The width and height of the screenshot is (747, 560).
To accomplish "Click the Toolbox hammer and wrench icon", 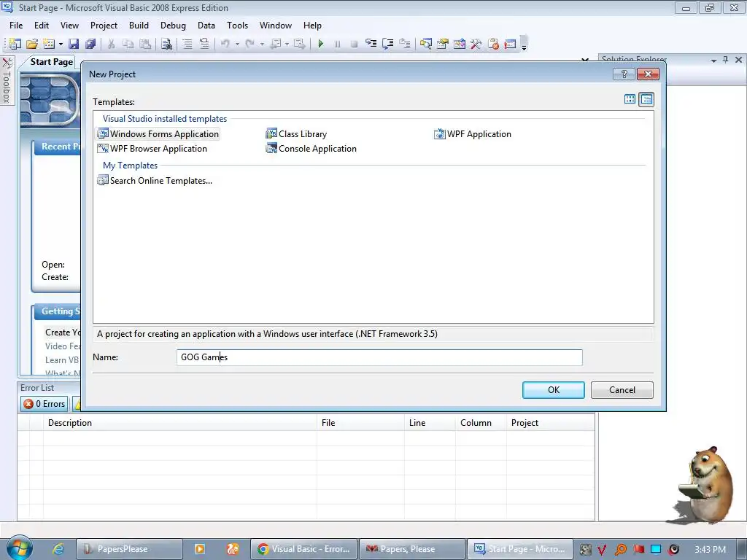I will [476, 44].
